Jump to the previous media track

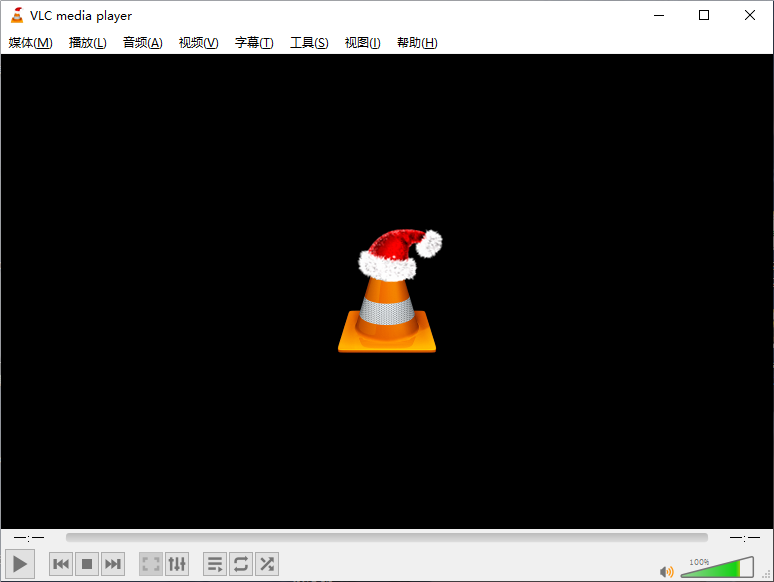[61, 564]
